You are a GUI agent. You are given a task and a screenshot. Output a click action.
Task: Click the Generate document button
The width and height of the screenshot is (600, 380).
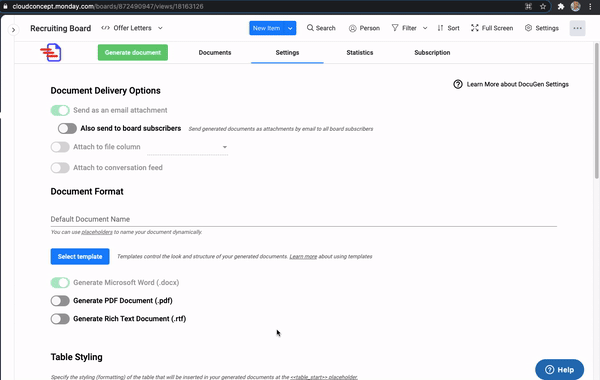(133, 52)
